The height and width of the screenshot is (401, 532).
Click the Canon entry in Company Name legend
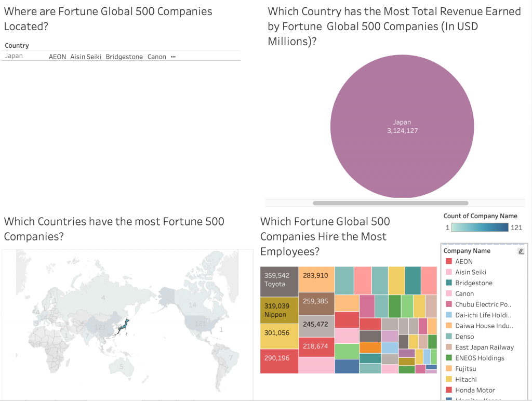[x=464, y=293]
